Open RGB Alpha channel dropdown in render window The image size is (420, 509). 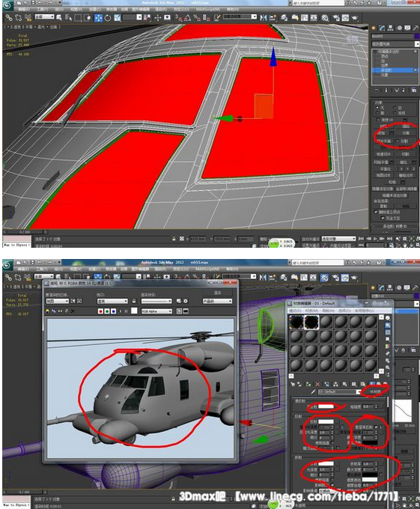(x=156, y=311)
